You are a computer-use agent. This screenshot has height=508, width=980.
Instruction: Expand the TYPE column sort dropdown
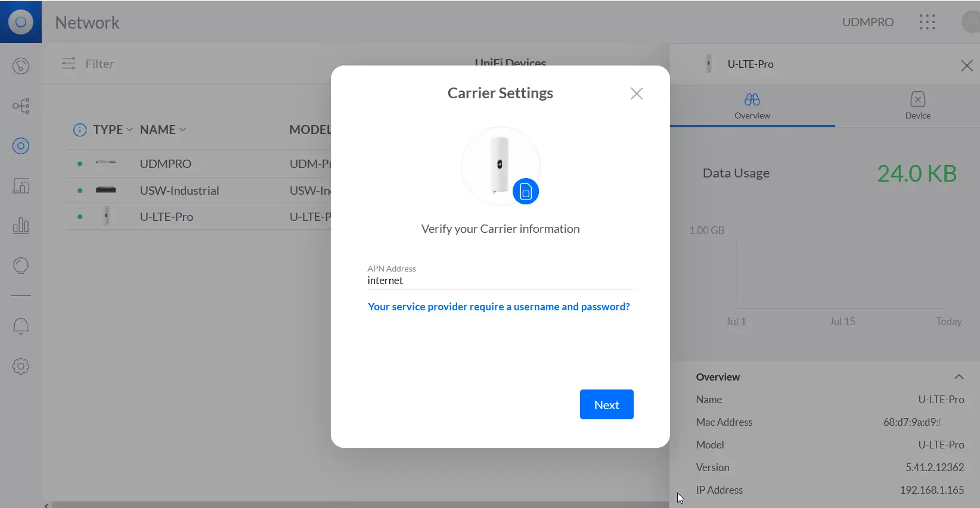tap(129, 130)
